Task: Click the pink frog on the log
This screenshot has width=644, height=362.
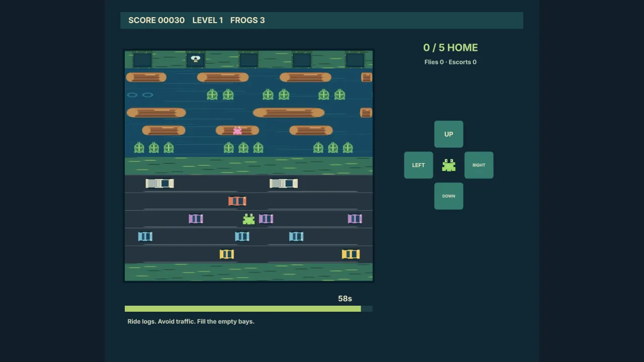Action: point(237,131)
